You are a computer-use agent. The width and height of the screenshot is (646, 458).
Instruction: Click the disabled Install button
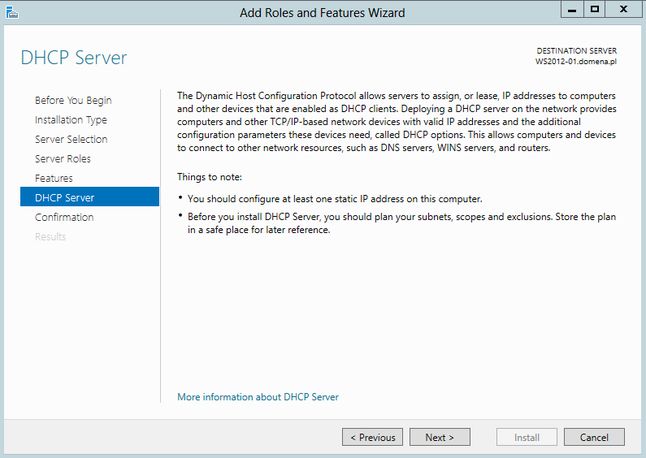(x=527, y=437)
